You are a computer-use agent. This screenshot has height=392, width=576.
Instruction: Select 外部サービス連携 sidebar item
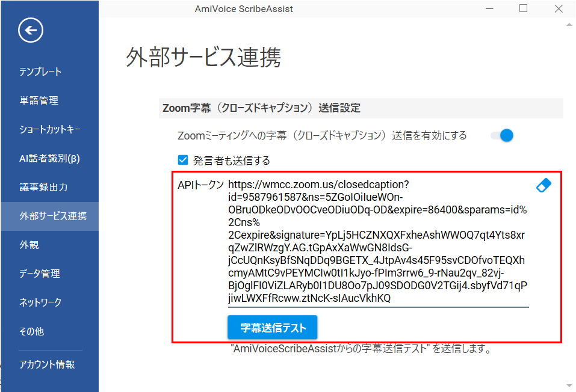50,216
